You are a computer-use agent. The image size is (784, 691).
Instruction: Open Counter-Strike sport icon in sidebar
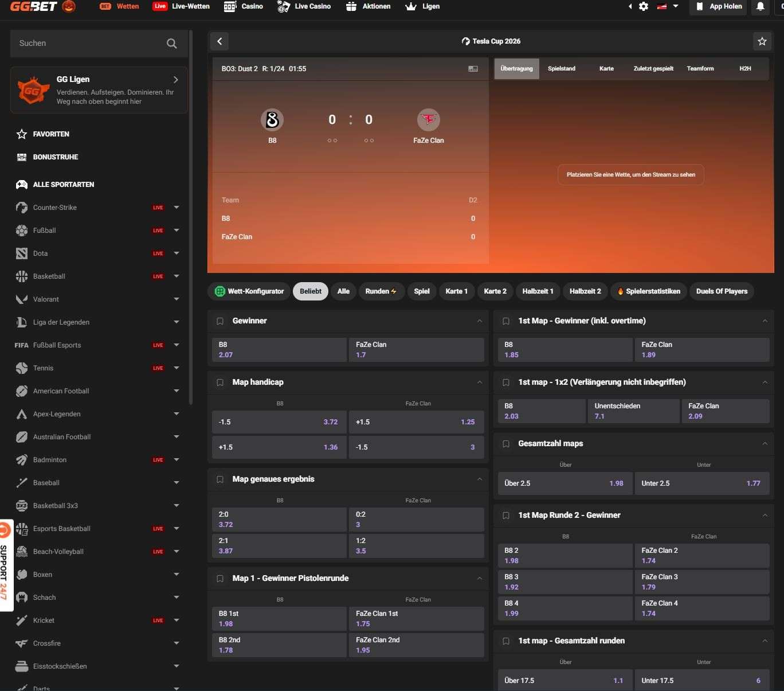pyautogui.click(x=22, y=208)
